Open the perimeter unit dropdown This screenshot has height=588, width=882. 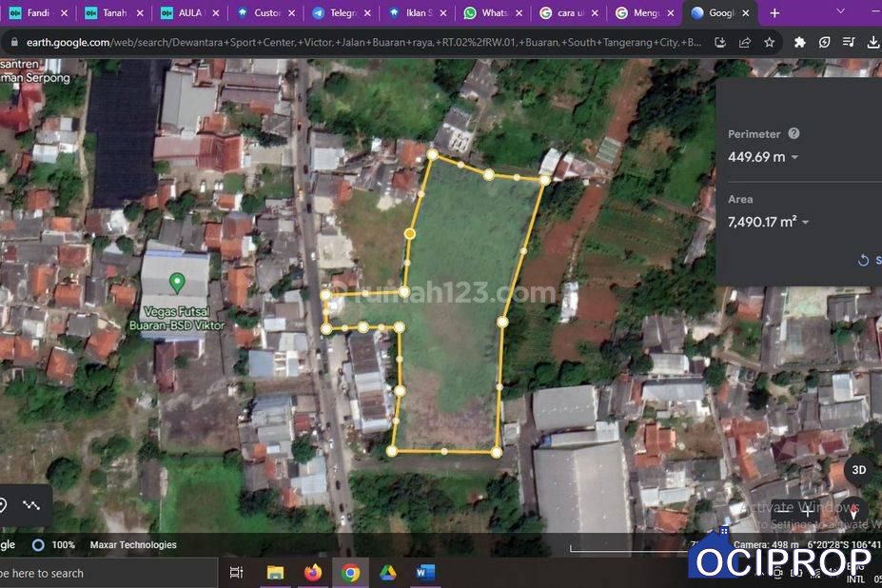794,157
